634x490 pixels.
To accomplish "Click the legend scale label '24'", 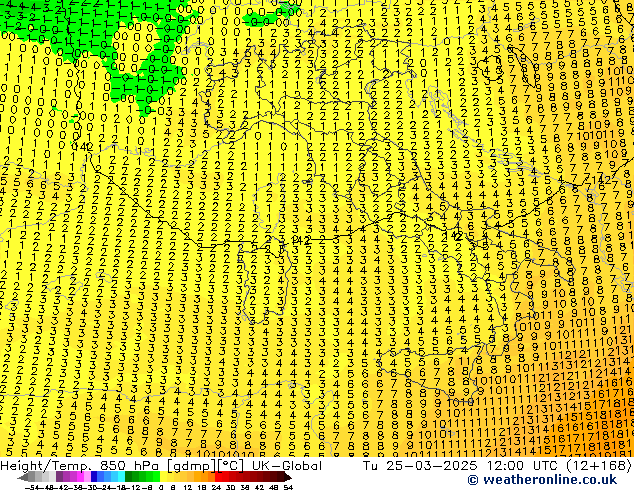I will pyautogui.click(x=216, y=487).
